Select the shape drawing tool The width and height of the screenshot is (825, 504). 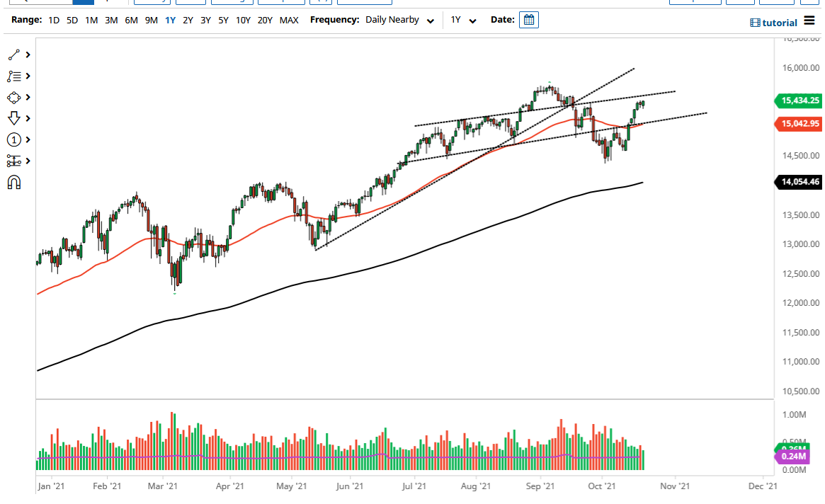[x=14, y=97]
